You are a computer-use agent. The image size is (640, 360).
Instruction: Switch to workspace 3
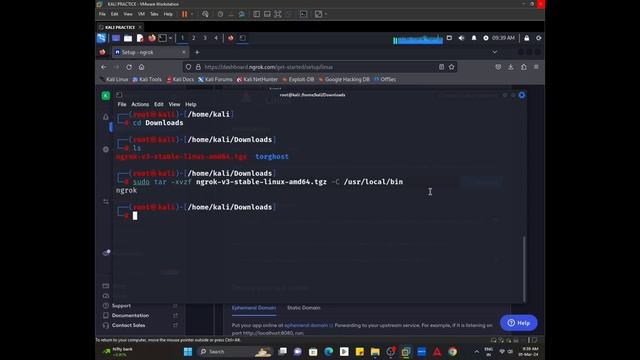pyautogui.click(x=205, y=38)
